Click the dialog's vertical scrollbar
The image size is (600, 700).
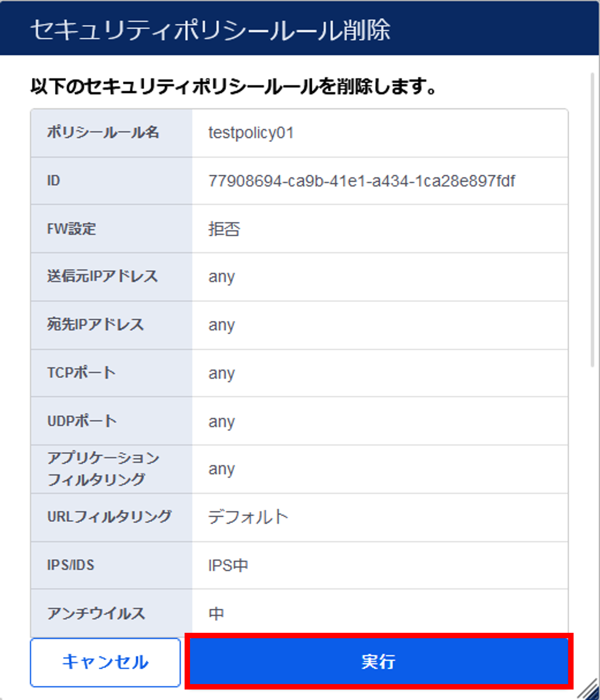point(592,219)
